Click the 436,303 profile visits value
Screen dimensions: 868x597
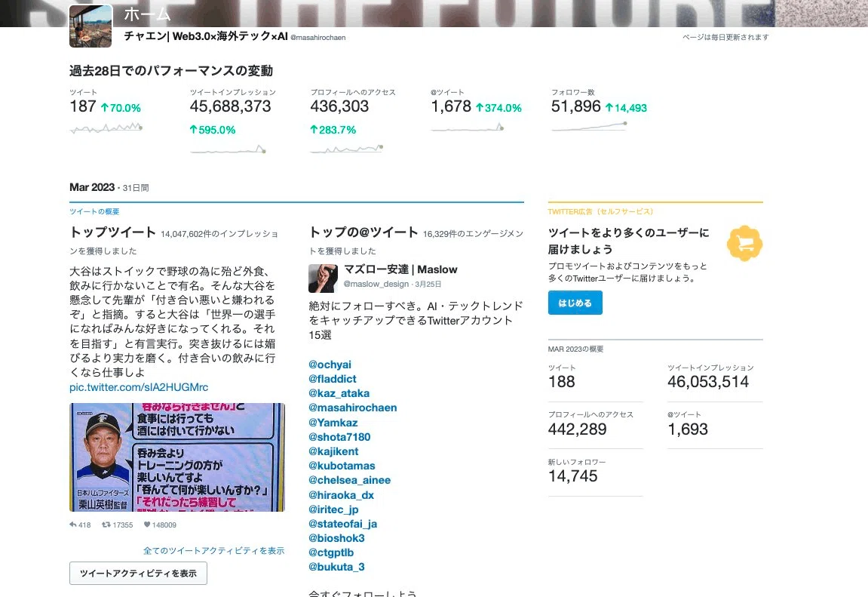[339, 106]
